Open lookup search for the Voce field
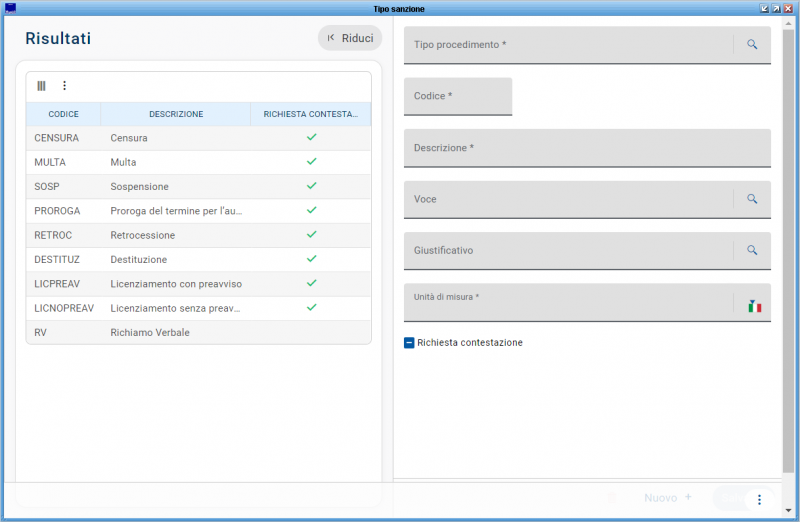The image size is (800, 522). tap(752, 199)
